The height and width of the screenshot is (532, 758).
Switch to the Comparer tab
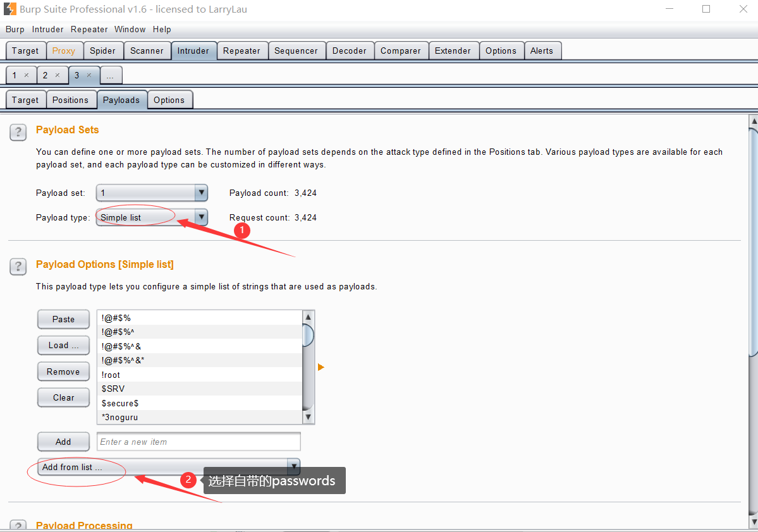click(401, 51)
